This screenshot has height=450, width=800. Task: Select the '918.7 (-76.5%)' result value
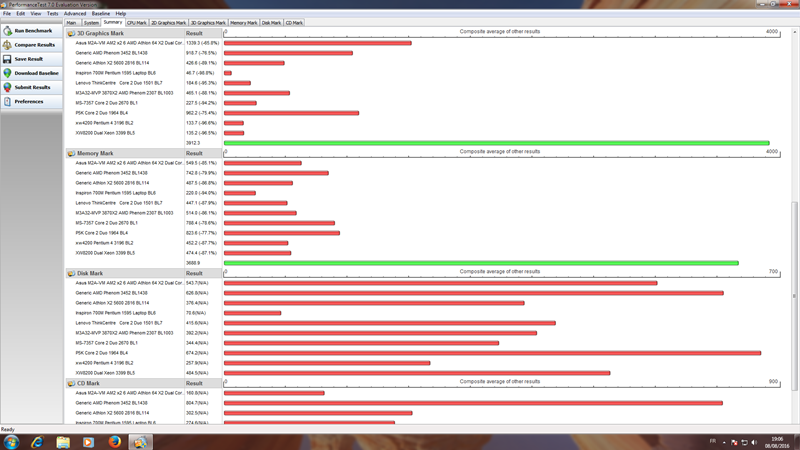202,53
